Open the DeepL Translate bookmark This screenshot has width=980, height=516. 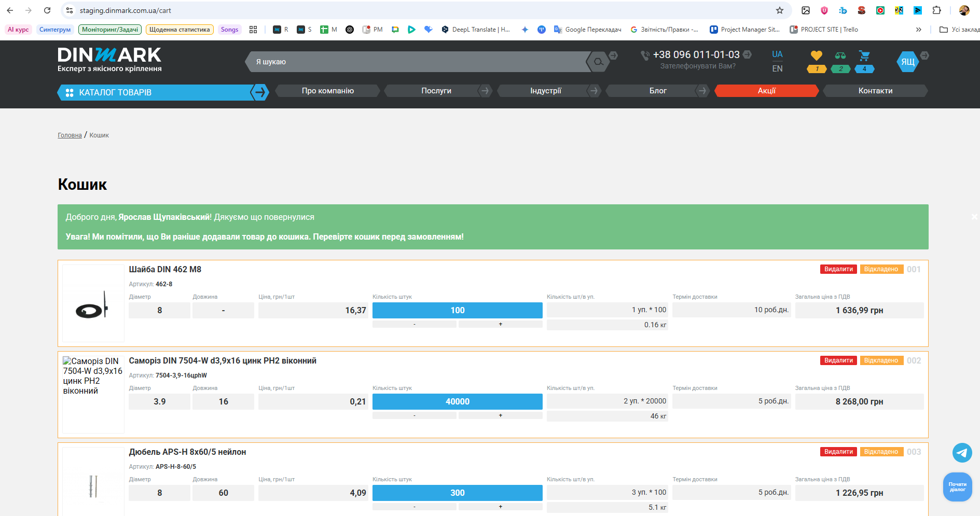click(476, 30)
